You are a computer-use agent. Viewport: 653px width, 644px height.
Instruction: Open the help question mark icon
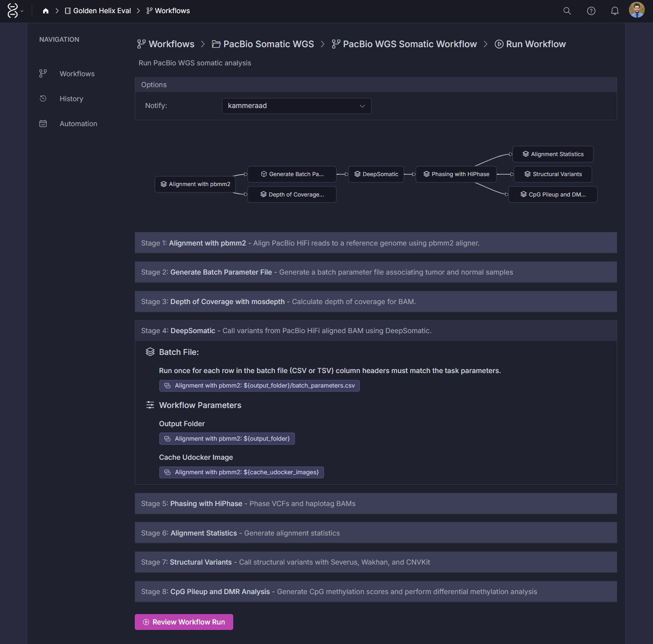point(591,11)
